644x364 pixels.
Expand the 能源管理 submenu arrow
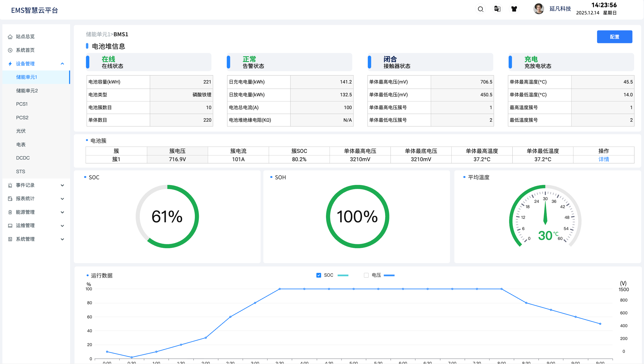62,212
